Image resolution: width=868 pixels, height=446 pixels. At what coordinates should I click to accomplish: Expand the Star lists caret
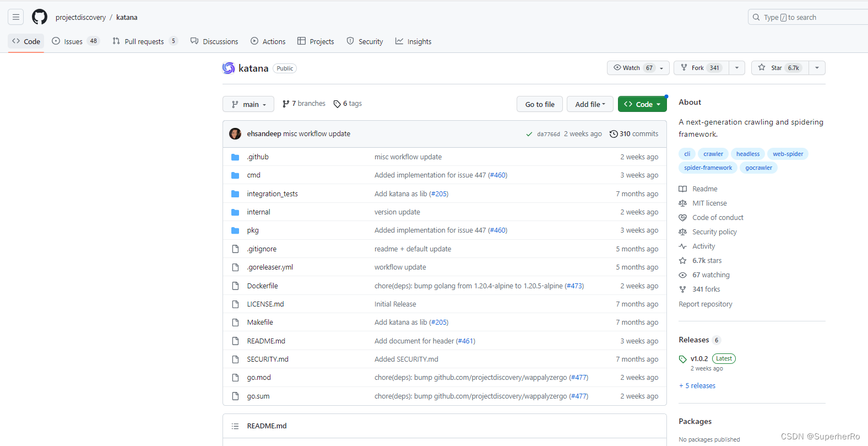pos(817,68)
